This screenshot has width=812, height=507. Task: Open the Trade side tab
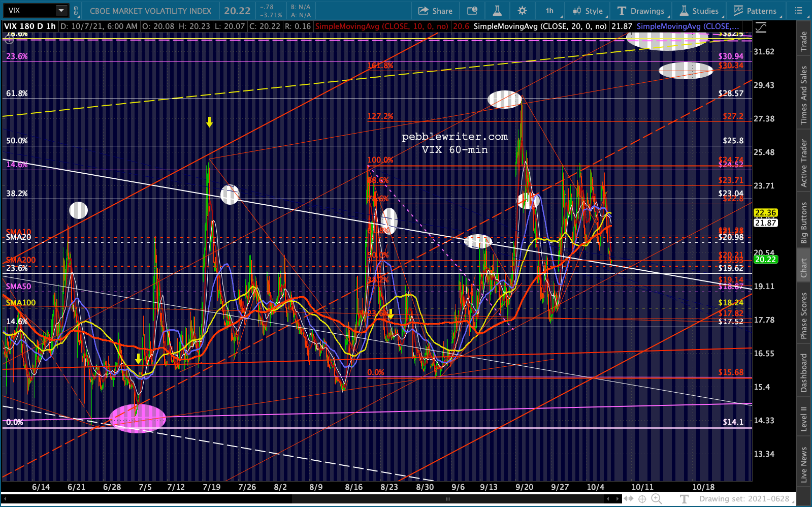(803, 41)
